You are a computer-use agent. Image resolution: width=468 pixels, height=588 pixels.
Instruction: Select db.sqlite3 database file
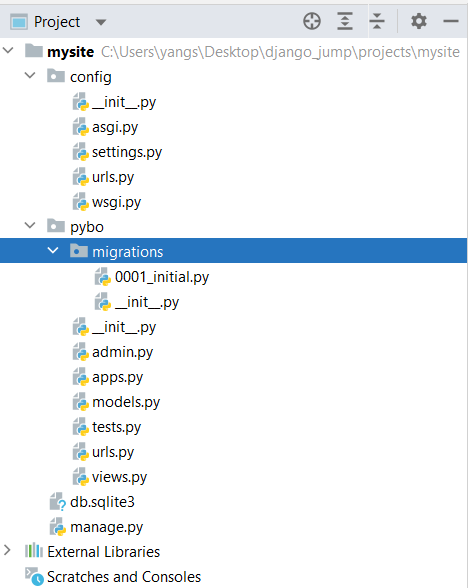(x=102, y=502)
